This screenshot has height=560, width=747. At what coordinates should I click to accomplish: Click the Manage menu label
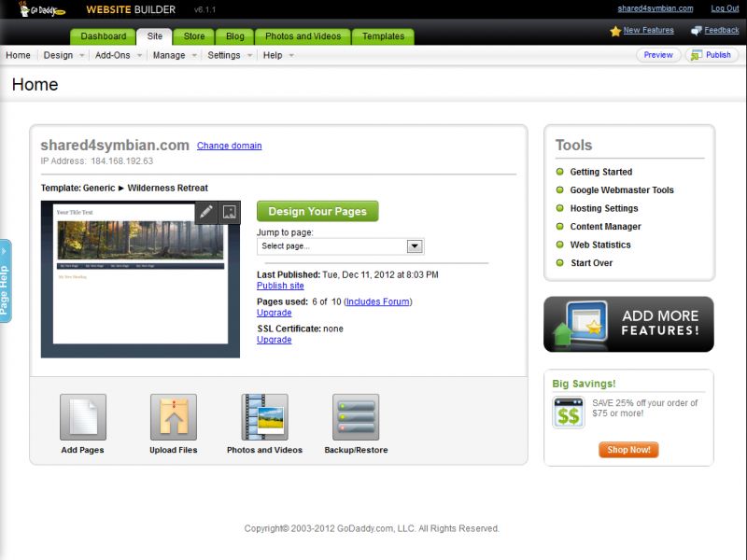(x=169, y=55)
